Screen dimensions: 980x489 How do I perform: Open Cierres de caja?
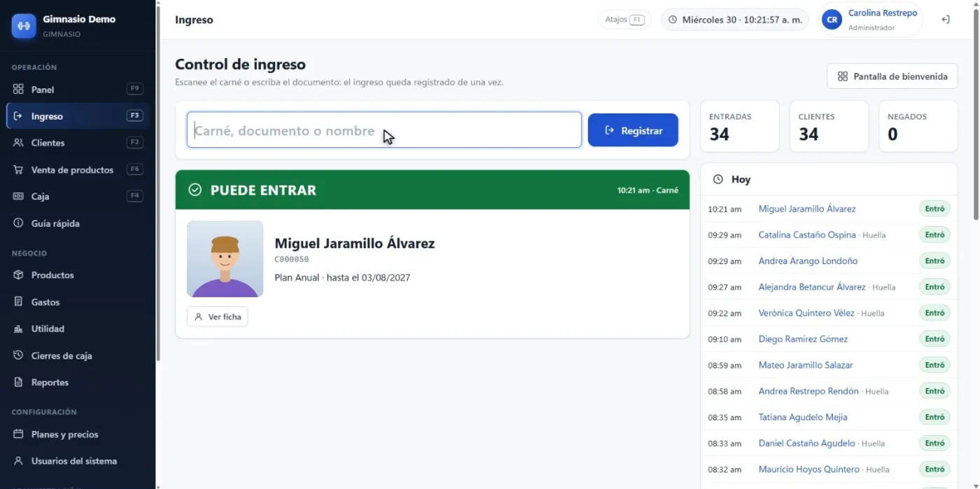(78, 356)
